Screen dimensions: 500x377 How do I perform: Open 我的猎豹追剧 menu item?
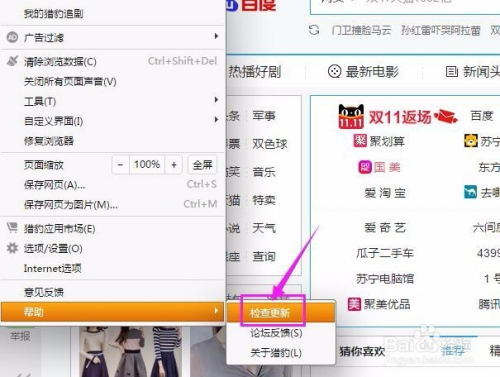pyautogui.click(x=113, y=14)
